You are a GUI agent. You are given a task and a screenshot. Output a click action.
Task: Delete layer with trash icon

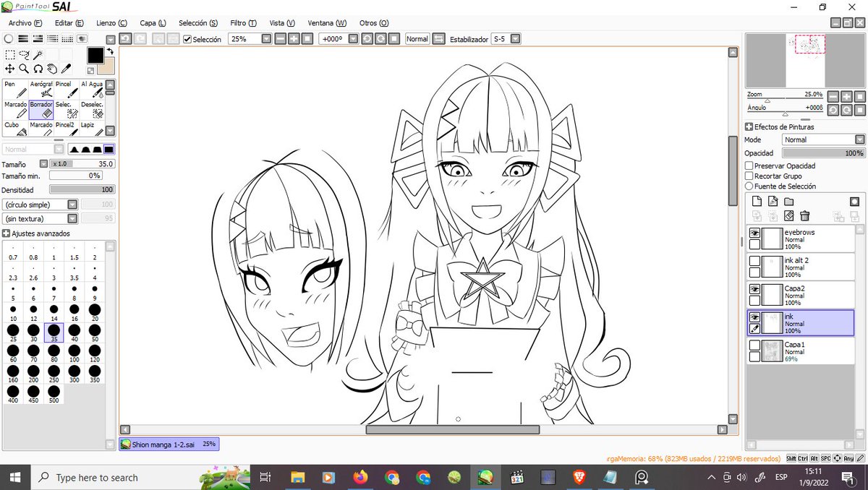[804, 215]
